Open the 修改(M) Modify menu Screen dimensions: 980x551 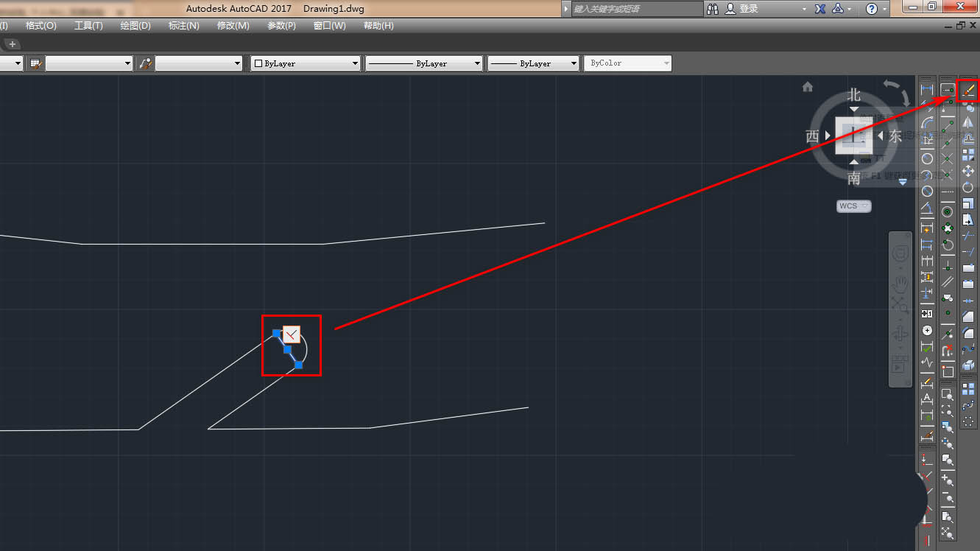point(233,26)
